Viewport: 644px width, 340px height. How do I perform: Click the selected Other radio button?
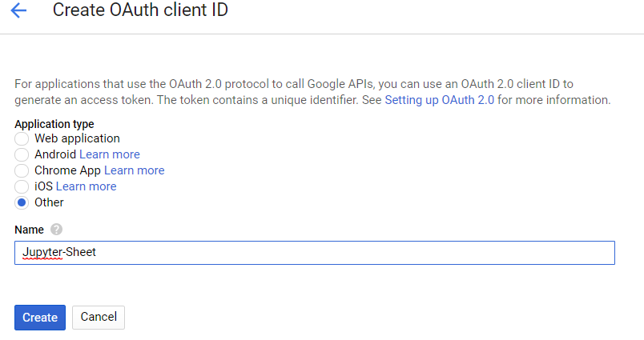(22, 202)
